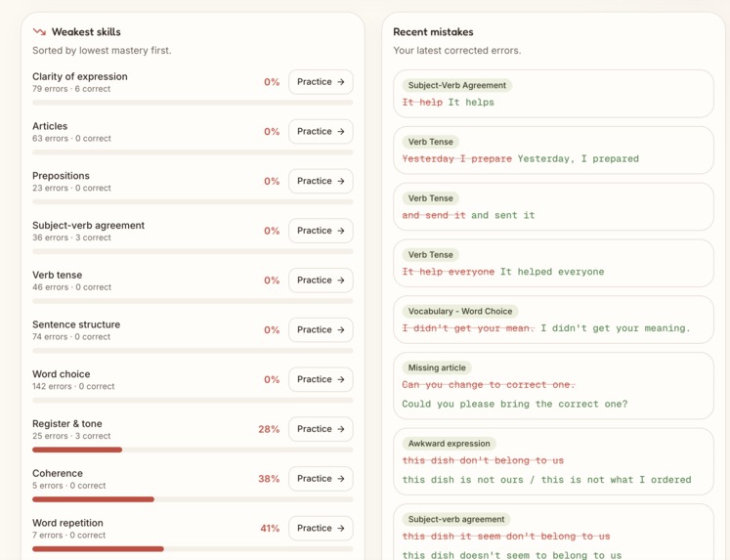Click the Register & tone progress bar

[193, 450]
